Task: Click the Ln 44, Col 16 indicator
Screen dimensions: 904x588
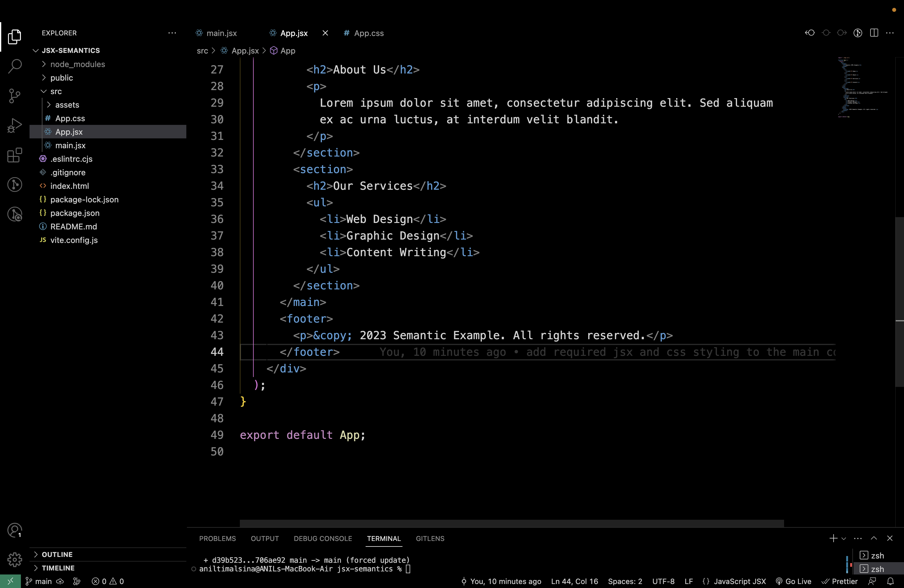Action: pos(574,581)
